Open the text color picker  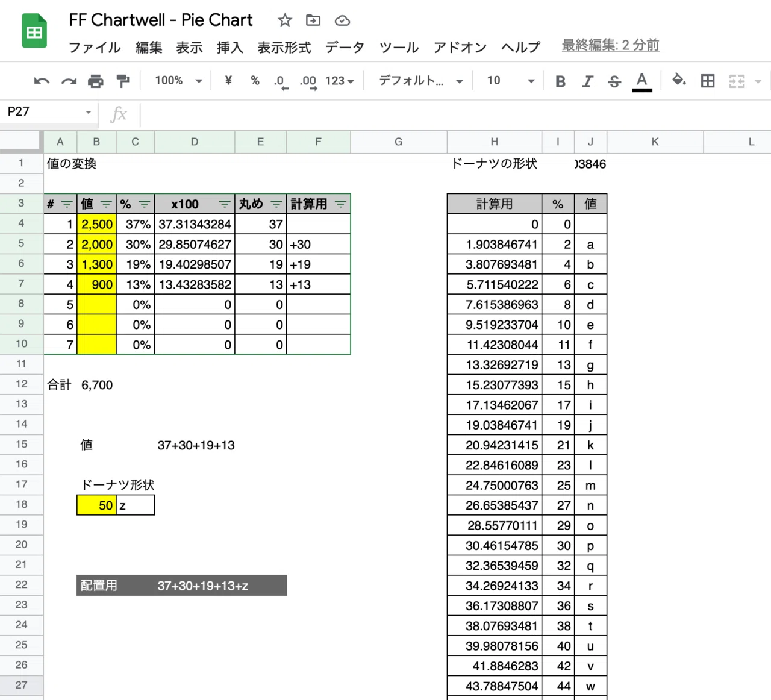pyautogui.click(x=642, y=81)
